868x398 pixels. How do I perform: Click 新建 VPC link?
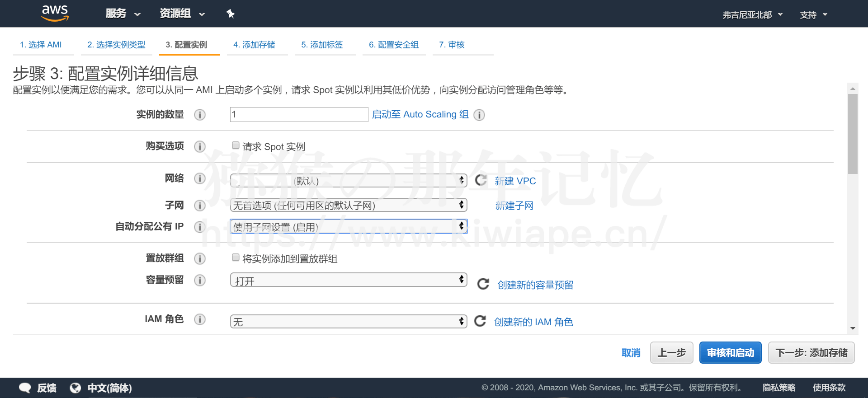(x=515, y=181)
